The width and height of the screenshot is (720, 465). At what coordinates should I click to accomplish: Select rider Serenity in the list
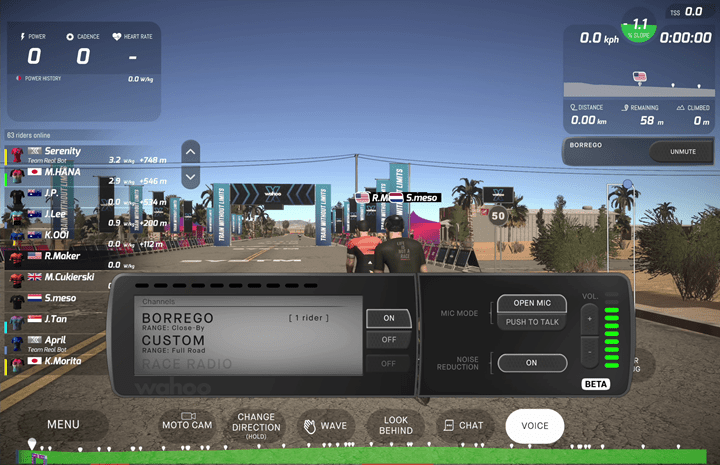[87, 155]
